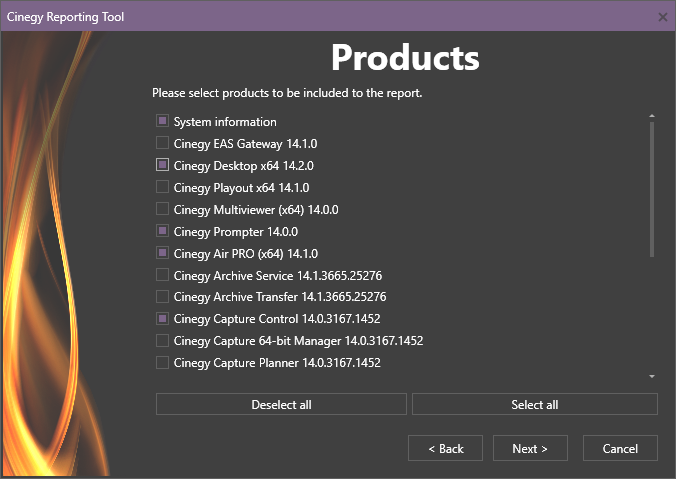Screen dimensions: 676x479
Task: Proceed with the Next button
Action: pos(530,448)
